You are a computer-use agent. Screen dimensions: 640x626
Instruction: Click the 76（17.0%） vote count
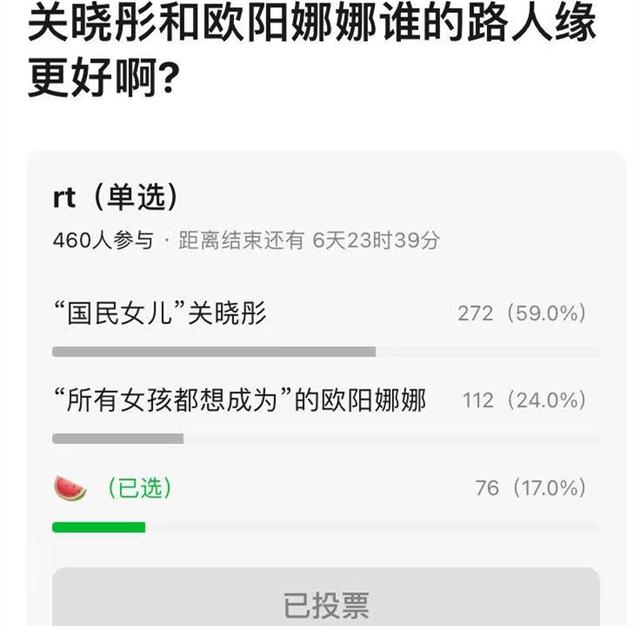pyautogui.click(x=530, y=488)
